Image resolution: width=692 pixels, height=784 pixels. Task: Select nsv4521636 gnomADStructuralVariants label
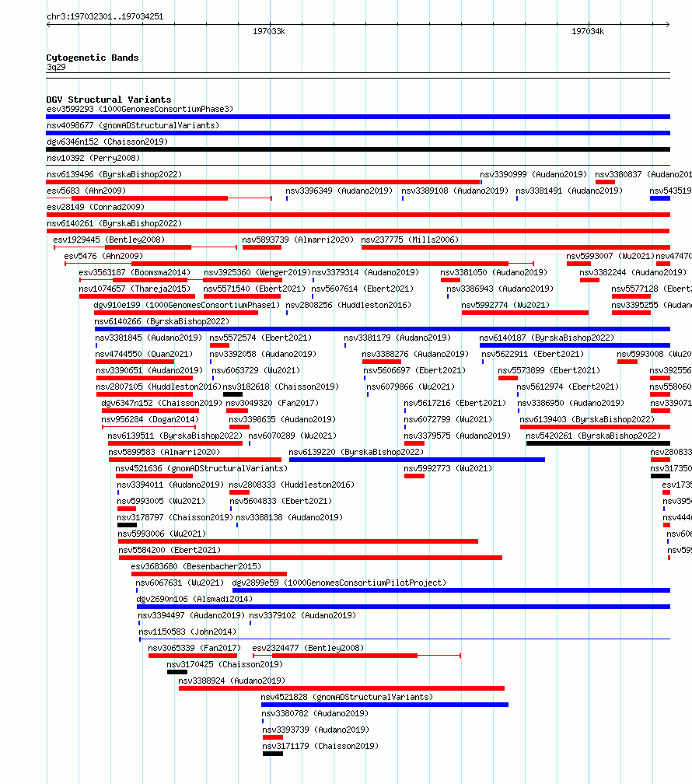tap(202, 468)
